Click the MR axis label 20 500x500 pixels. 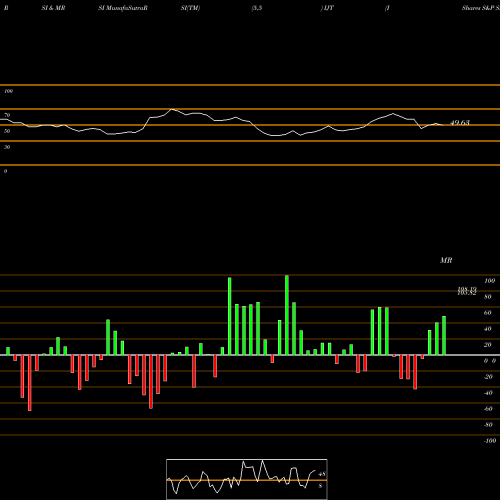coord(488,345)
